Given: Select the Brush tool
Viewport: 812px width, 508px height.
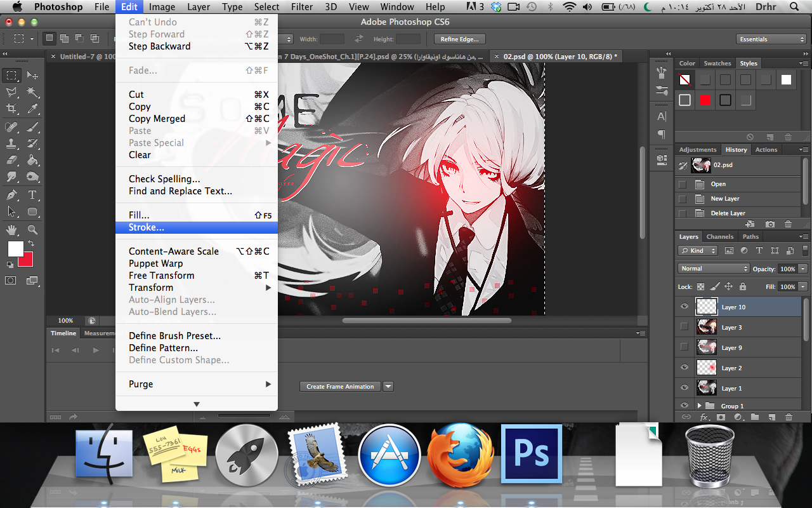Looking at the screenshot, I should [x=33, y=126].
